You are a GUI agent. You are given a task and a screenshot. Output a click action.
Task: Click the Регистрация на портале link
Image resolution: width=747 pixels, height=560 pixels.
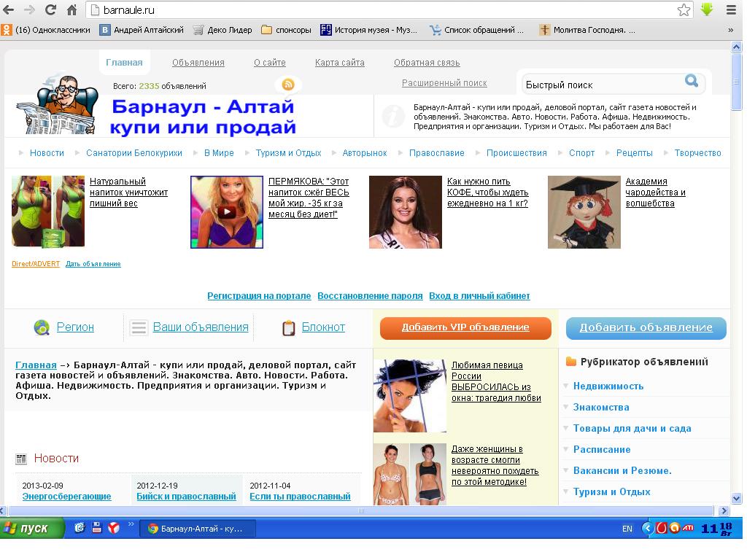pyautogui.click(x=259, y=296)
